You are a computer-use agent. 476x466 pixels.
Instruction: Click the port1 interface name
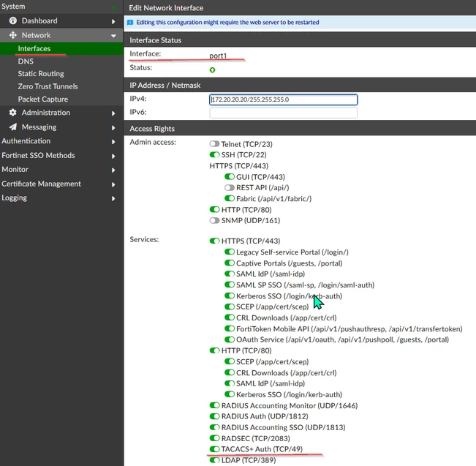[x=218, y=56]
